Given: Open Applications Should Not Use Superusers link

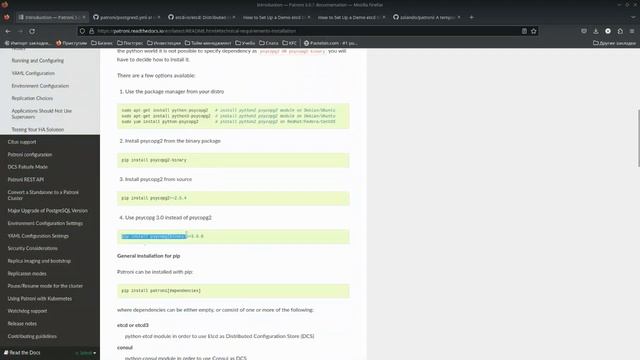Looking at the screenshot, I should click(42, 114).
